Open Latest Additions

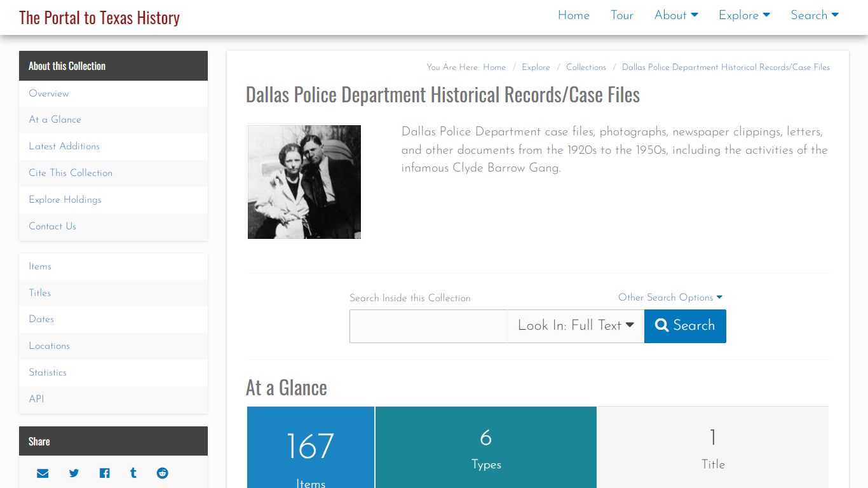tap(113, 146)
